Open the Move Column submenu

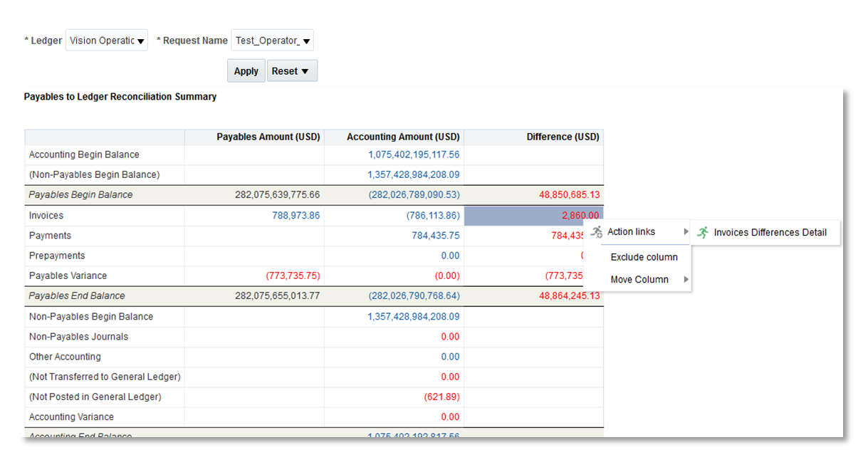639,279
